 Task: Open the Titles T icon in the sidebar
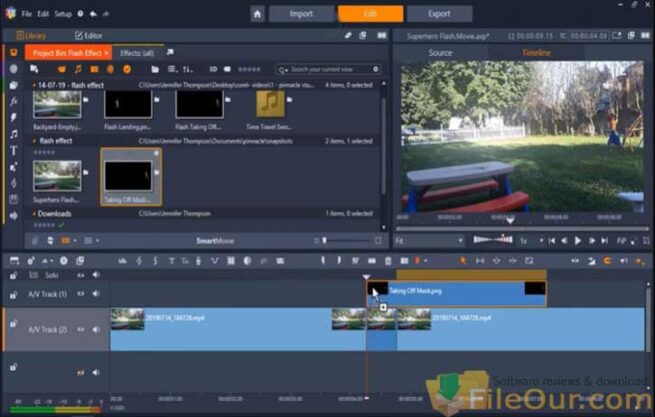[x=14, y=150]
